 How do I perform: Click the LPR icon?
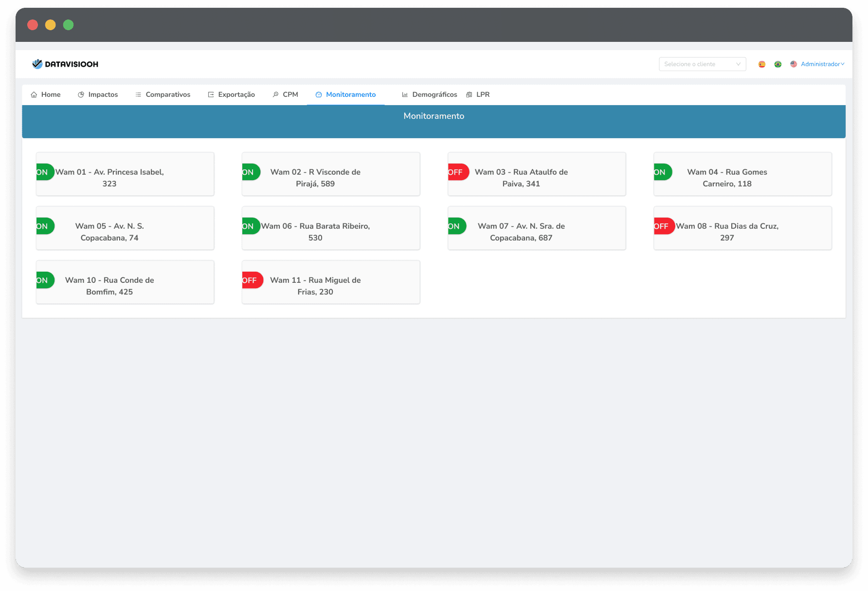pyautogui.click(x=469, y=95)
